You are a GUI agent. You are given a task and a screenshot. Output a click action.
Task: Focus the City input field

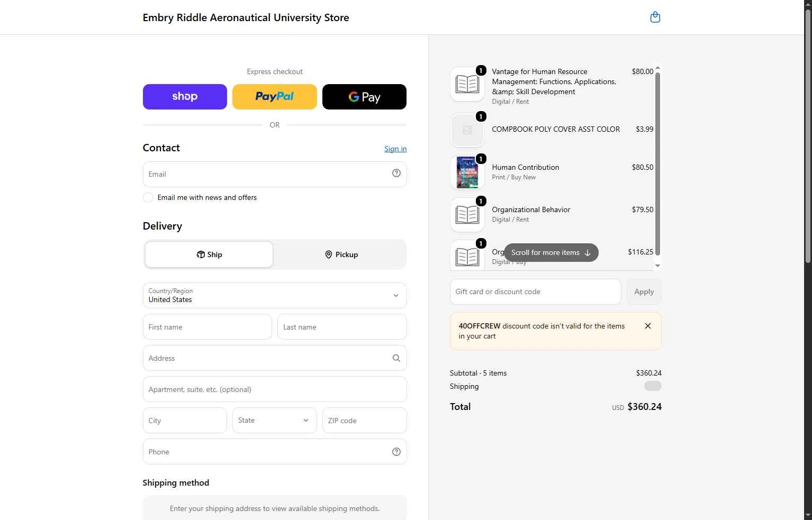tap(185, 421)
